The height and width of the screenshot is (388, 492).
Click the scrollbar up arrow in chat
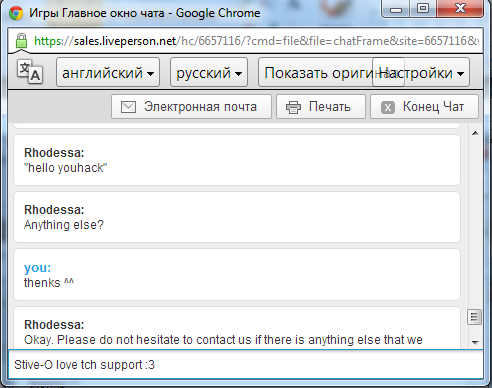click(x=475, y=133)
